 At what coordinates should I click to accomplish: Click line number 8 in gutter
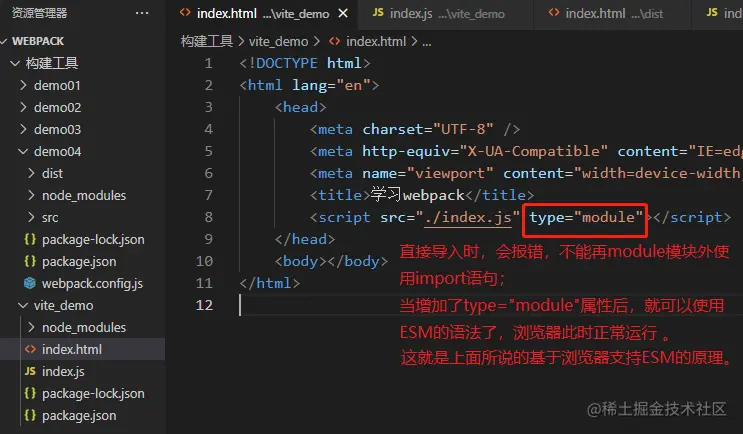(x=208, y=217)
